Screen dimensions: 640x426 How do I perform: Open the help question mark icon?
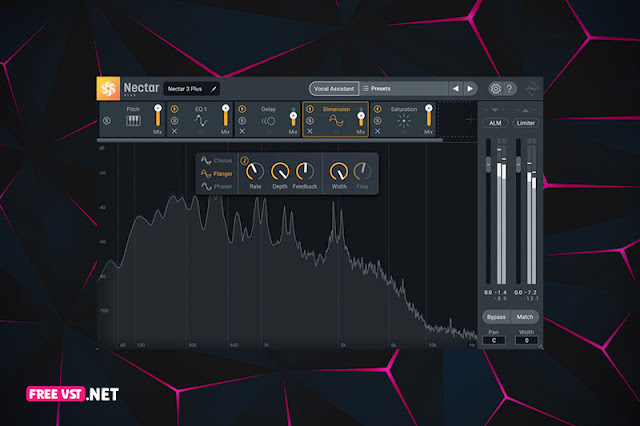[x=509, y=89]
